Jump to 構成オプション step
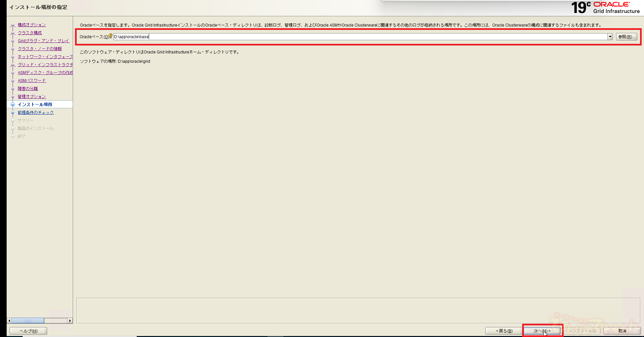 pos(32,25)
